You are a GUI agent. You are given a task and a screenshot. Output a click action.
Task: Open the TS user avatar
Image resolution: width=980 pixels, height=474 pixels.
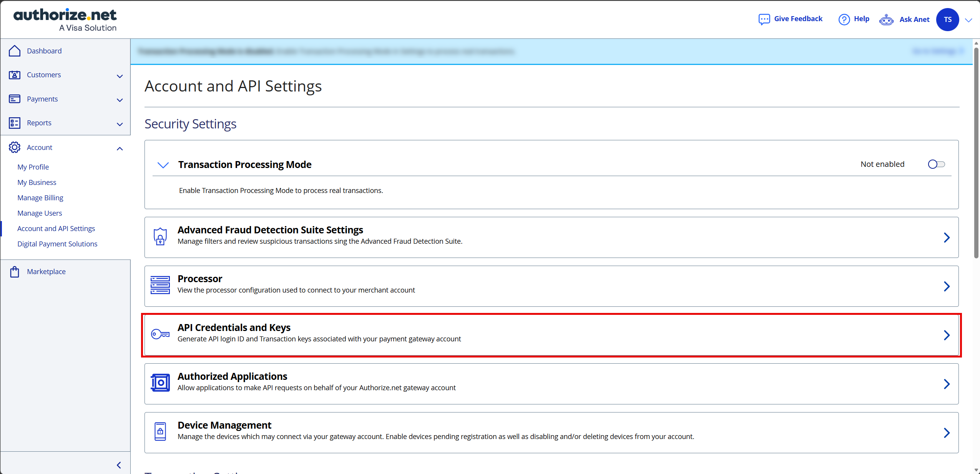(948, 20)
